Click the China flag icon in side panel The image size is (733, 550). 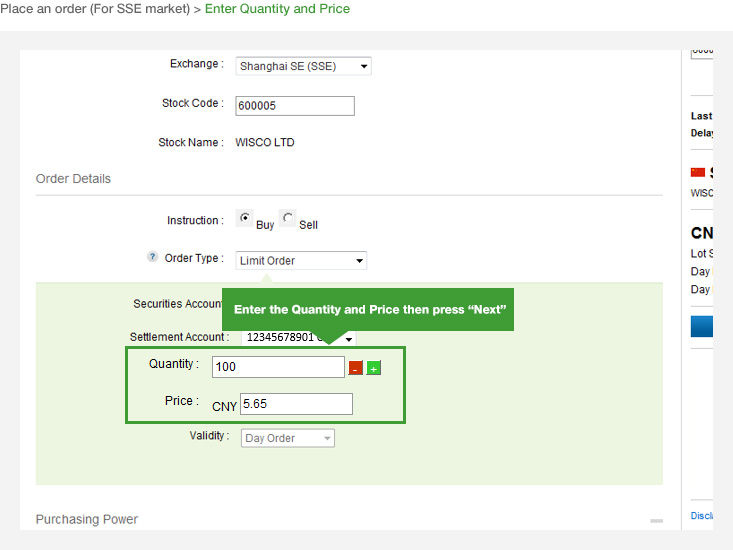pyautogui.click(x=698, y=172)
